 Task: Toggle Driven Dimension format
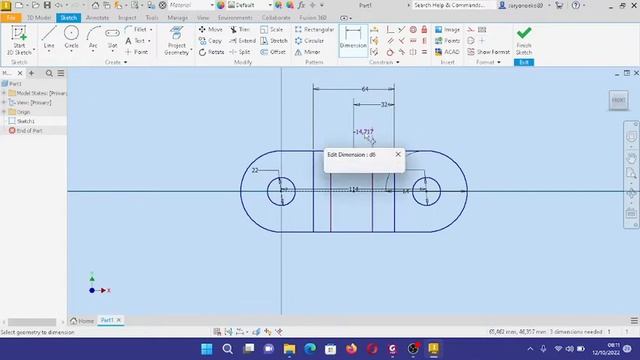pyautogui.click(x=482, y=29)
